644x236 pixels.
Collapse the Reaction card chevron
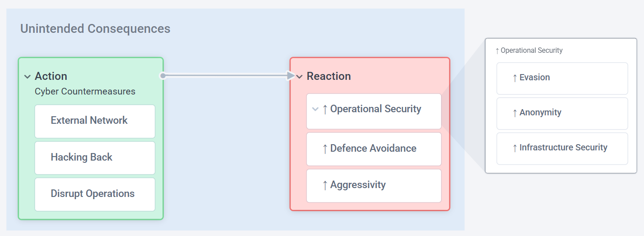(300, 77)
